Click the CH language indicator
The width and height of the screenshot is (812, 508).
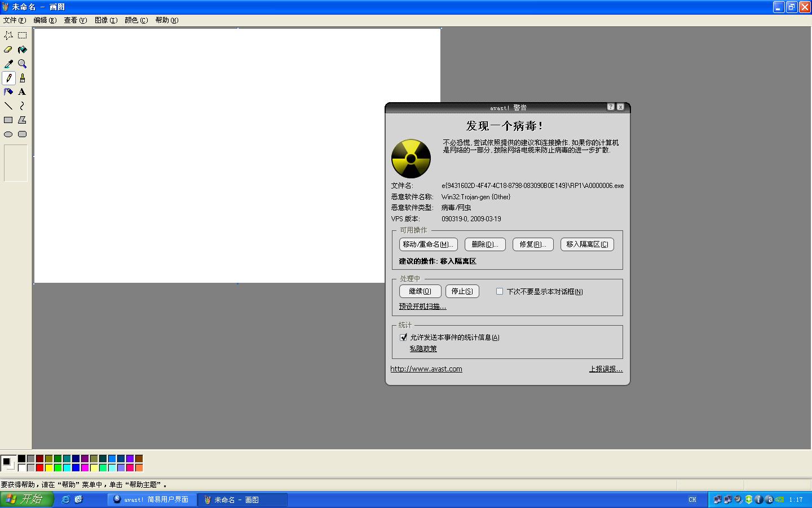[692, 500]
